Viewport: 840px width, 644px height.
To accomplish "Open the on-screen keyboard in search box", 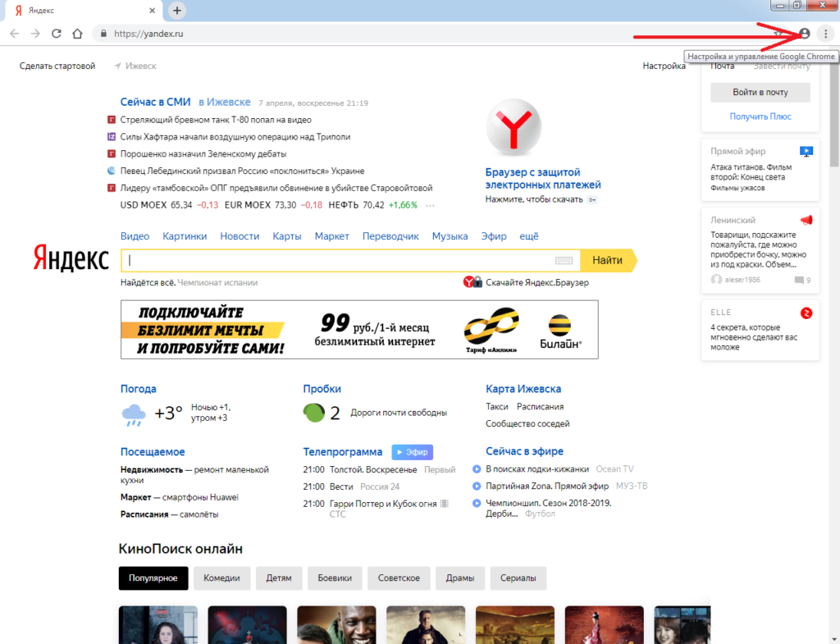I will (x=564, y=260).
